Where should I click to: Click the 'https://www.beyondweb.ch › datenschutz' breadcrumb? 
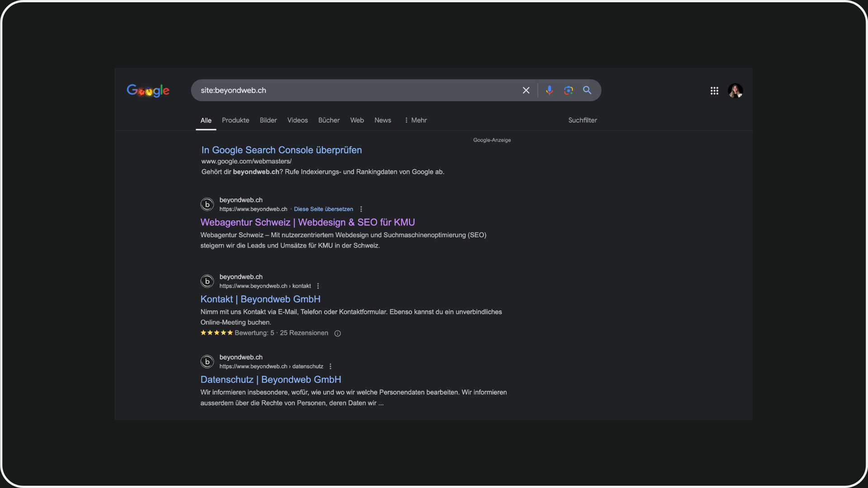click(x=271, y=366)
